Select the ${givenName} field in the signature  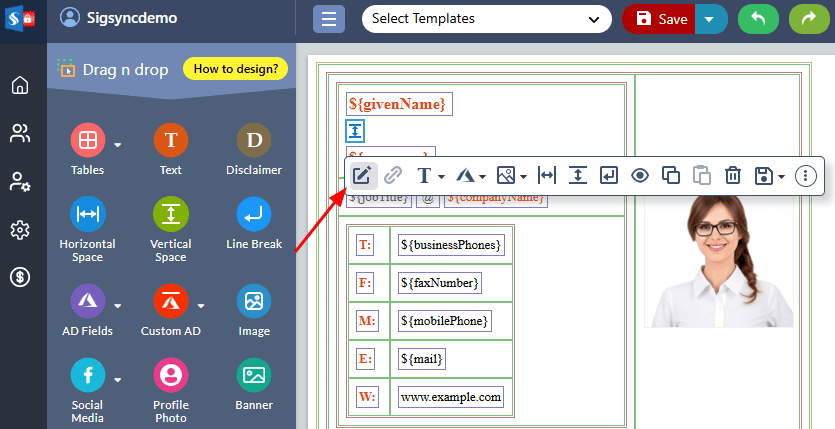tap(398, 104)
